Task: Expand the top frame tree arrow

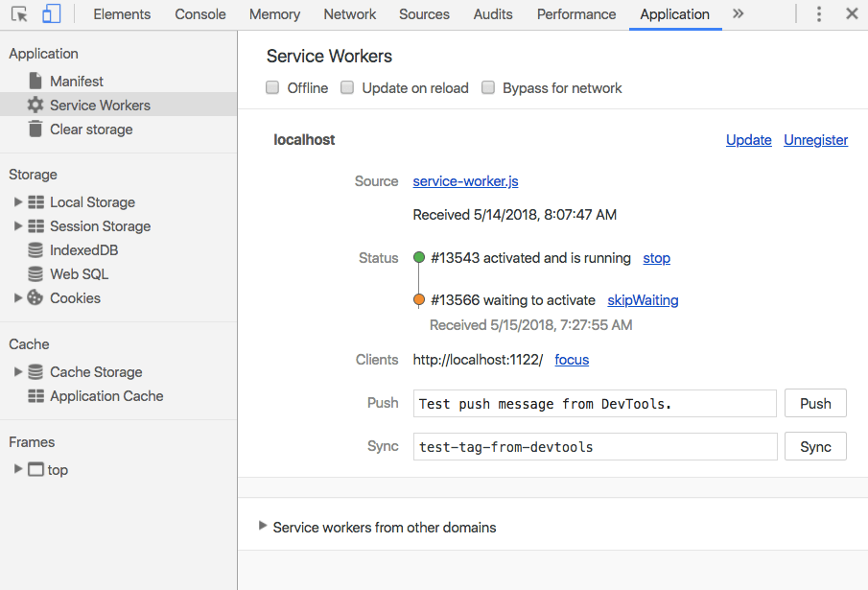Action: (x=17, y=469)
